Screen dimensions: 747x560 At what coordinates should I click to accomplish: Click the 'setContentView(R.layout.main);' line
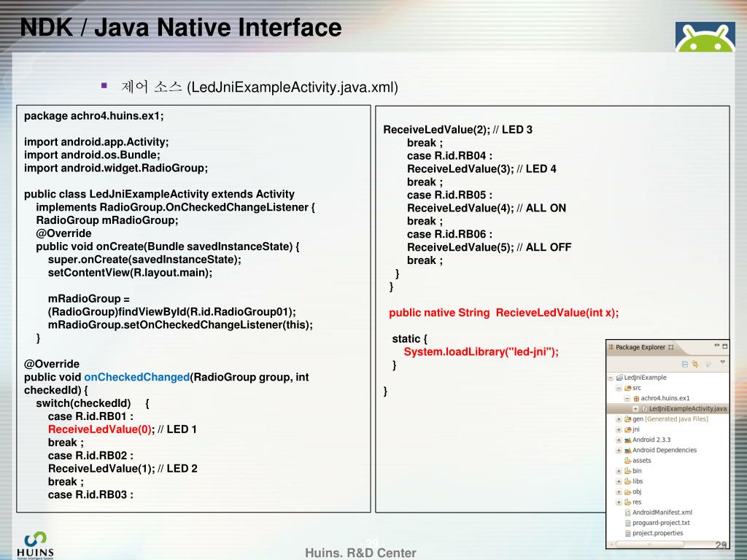pos(130,273)
